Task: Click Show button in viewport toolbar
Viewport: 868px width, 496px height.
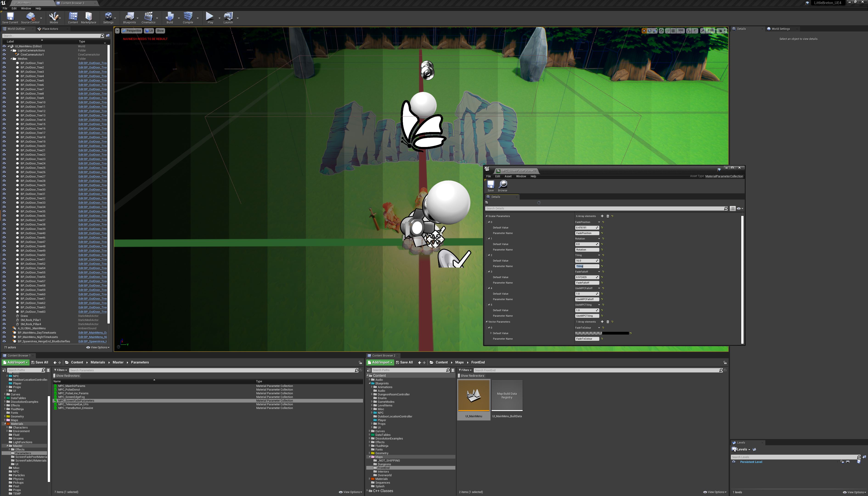Action: click(160, 31)
